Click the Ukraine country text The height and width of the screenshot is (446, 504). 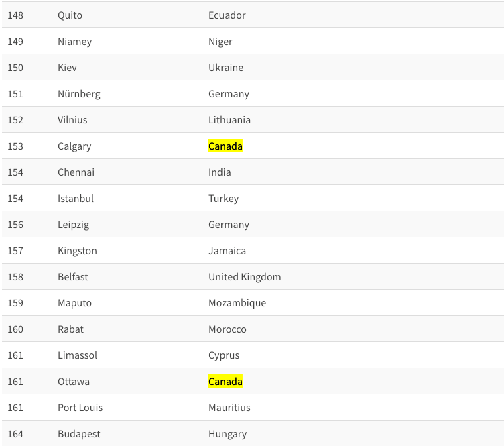(226, 68)
